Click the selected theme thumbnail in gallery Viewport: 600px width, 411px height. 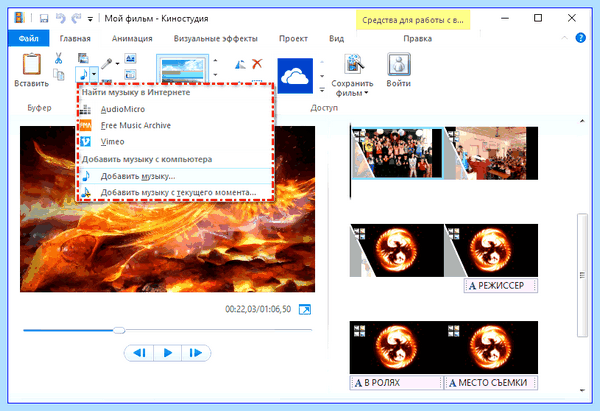pos(183,70)
